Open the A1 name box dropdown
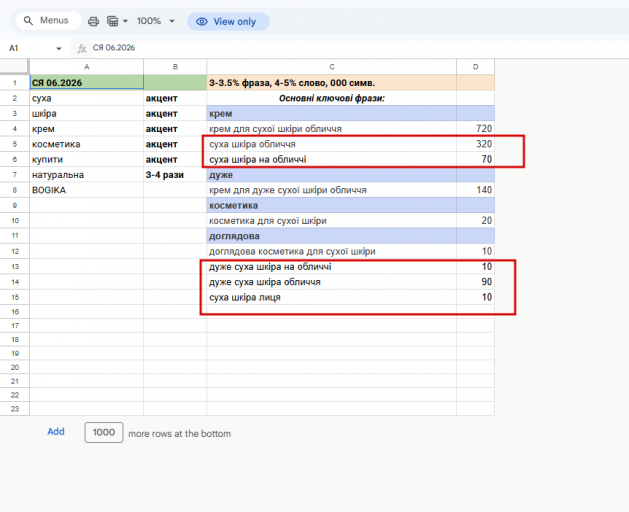Viewport: 629px width, 512px height. (x=59, y=49)
